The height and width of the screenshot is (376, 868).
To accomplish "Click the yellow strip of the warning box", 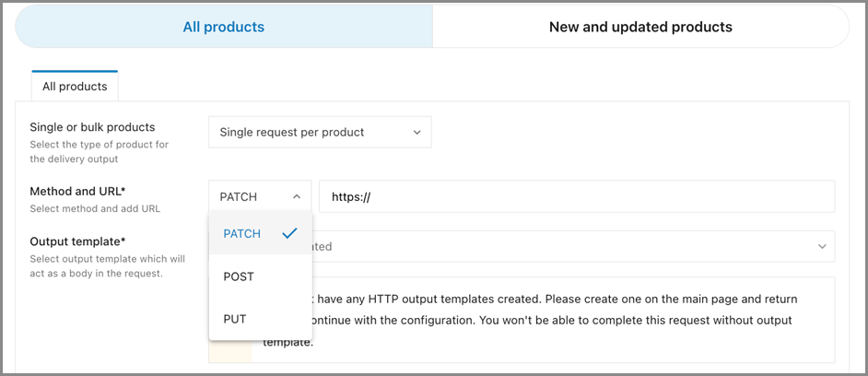I will [x=230, y=350].
